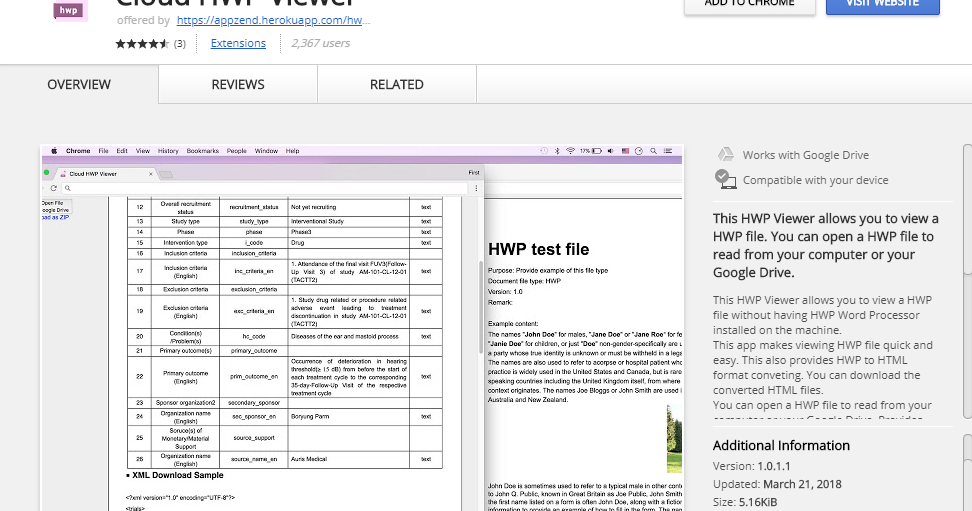972x511 pixels.
Task: Open Chrome menu in screenshot menu bar
Action: point(78,151)
